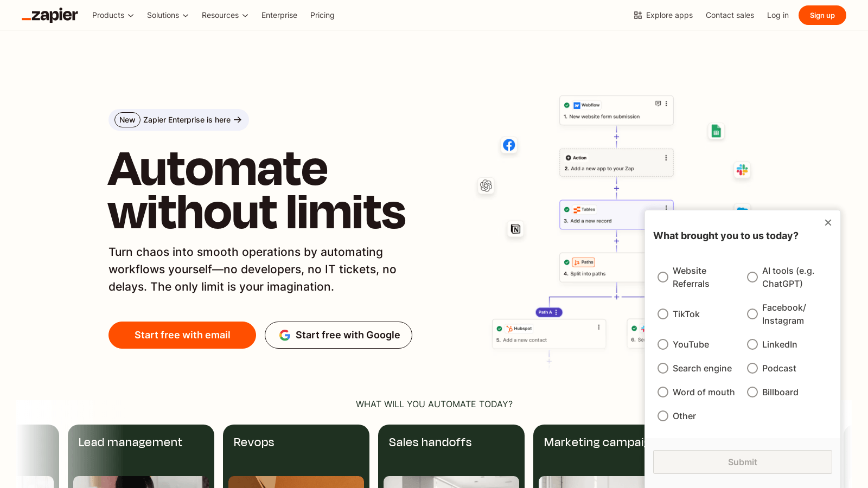The image size is (868, 488).
Task: Click Explore apps link
Action: (663, 15)
